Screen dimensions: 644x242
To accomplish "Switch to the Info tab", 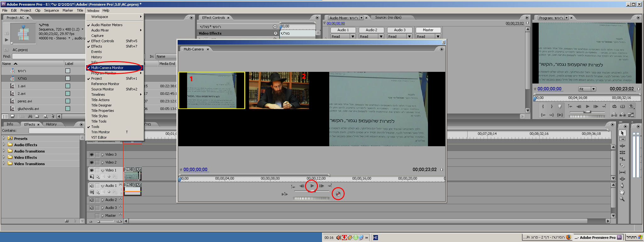I will (x=10, y=124).
